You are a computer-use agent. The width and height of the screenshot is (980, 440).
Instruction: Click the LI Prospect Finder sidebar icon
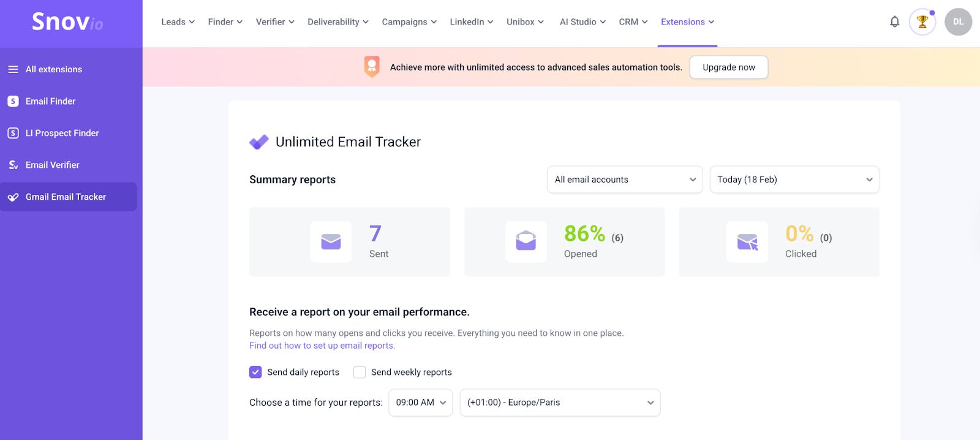(13, 133)
